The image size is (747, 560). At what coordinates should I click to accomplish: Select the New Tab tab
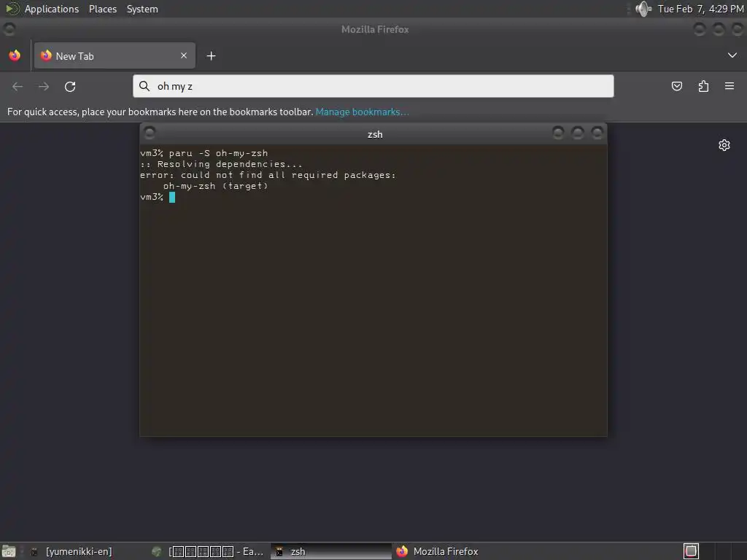coord(115,55)
